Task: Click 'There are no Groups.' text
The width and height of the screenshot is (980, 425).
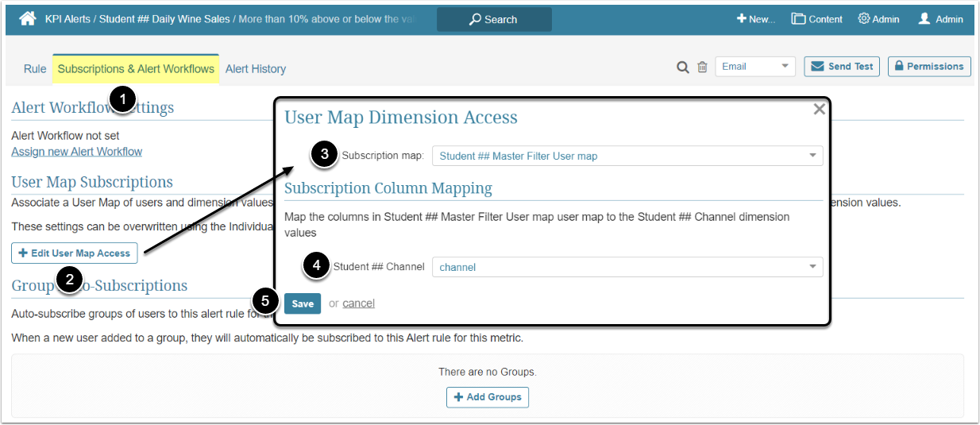Action: coord(488,372)
